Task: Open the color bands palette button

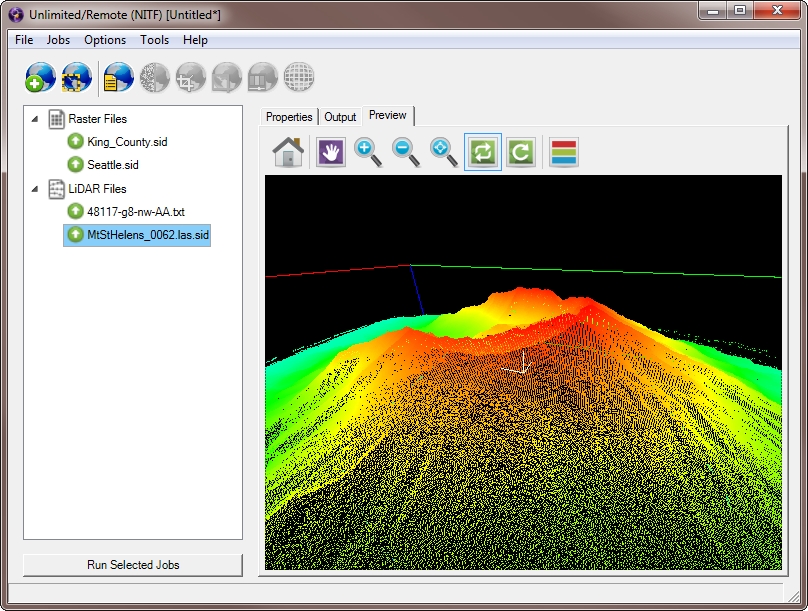Action: [564, 152]
